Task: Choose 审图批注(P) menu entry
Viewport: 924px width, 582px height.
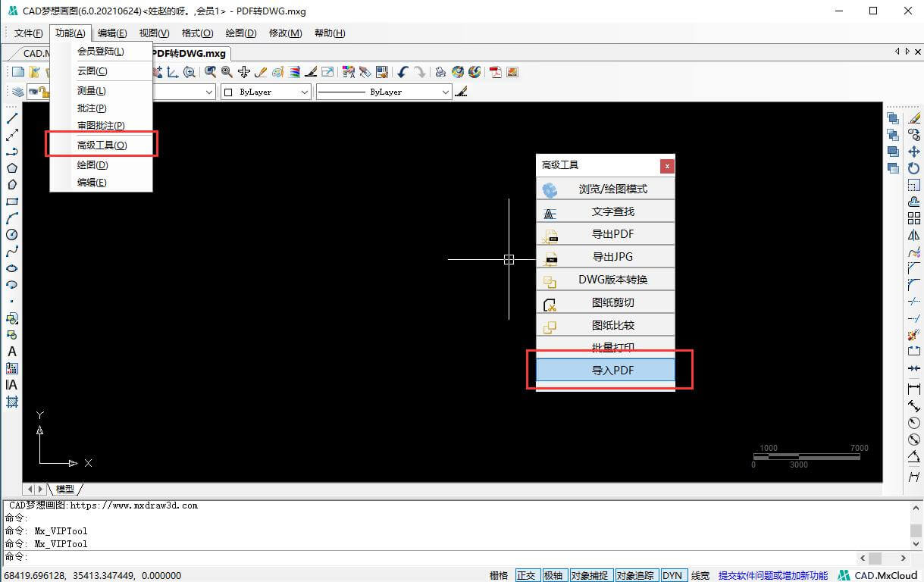Action: [x=102, y=126]
